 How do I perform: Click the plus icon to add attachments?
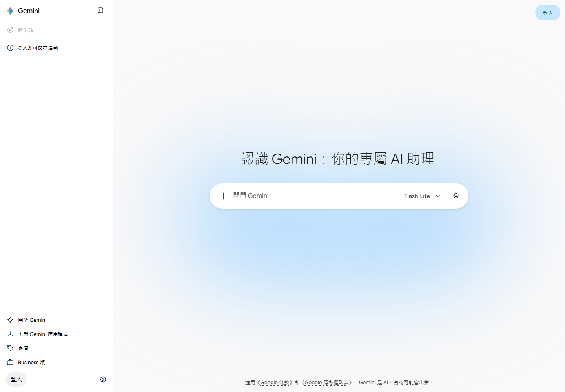224,196
